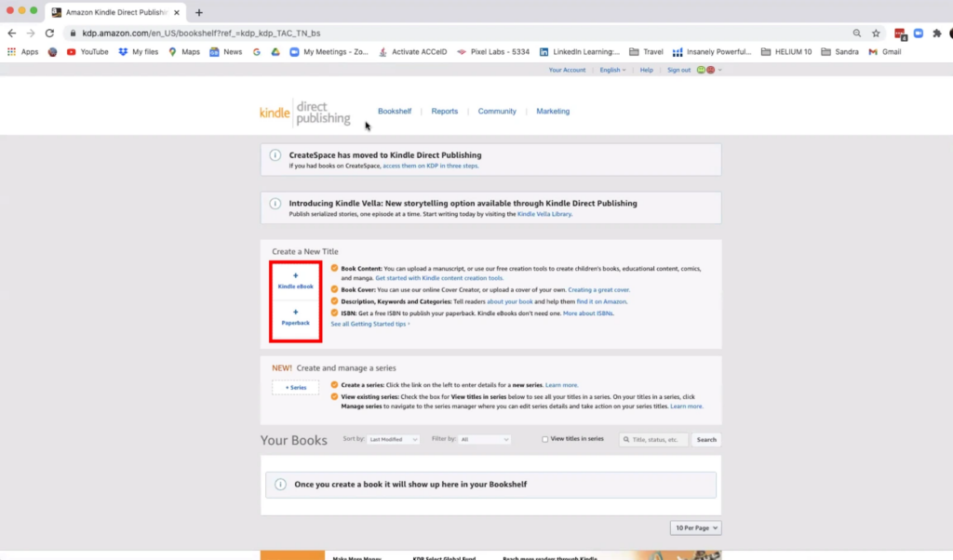Open the More about ISBNs link

tap(588, 313)
